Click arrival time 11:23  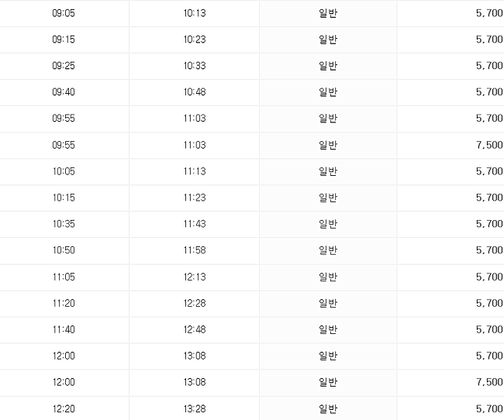(195, 198)
